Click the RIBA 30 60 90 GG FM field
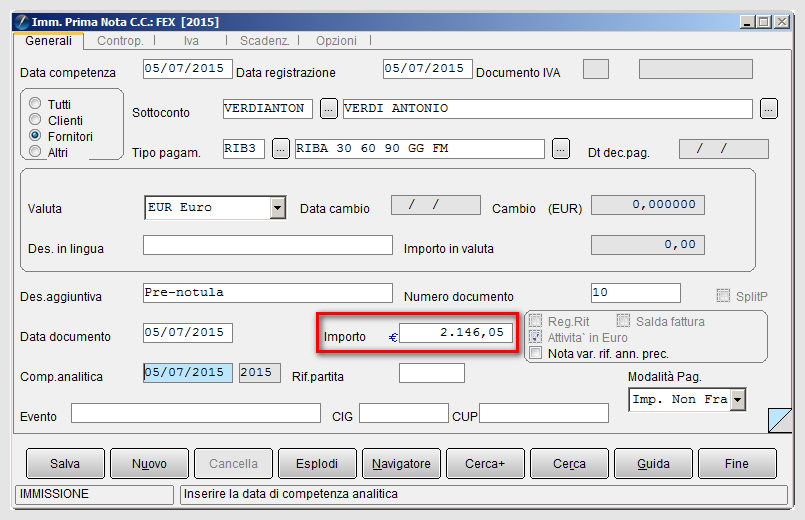The image size is (805, 520). point(420,149)
